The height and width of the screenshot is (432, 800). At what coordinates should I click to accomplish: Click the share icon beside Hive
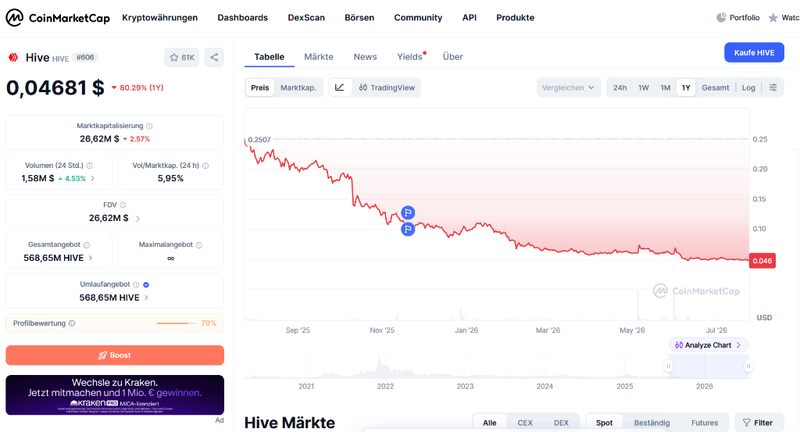point(214,57)
